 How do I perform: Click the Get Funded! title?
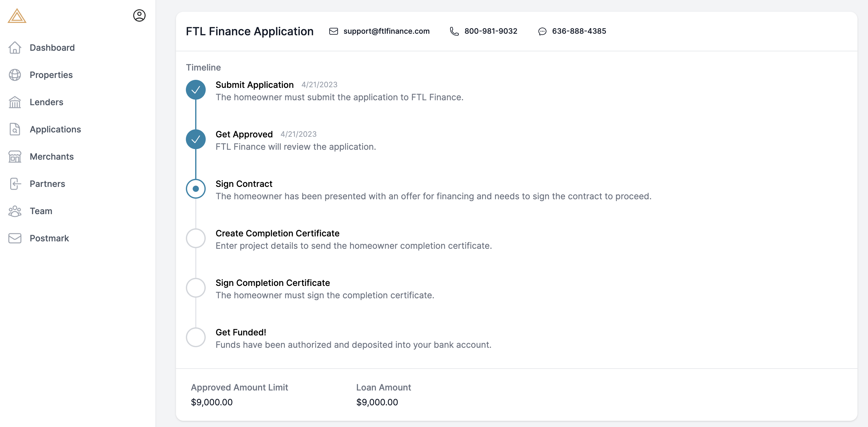(x=241, y=332)
